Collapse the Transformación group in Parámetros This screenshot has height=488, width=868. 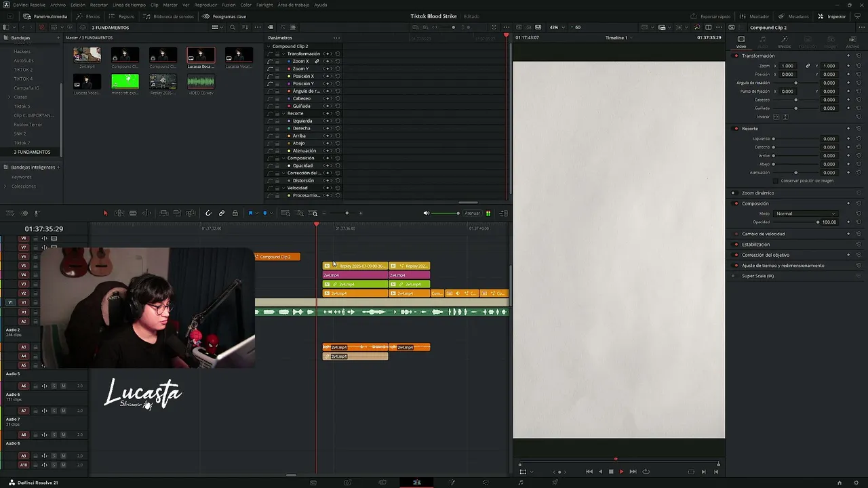click(284, 54)
